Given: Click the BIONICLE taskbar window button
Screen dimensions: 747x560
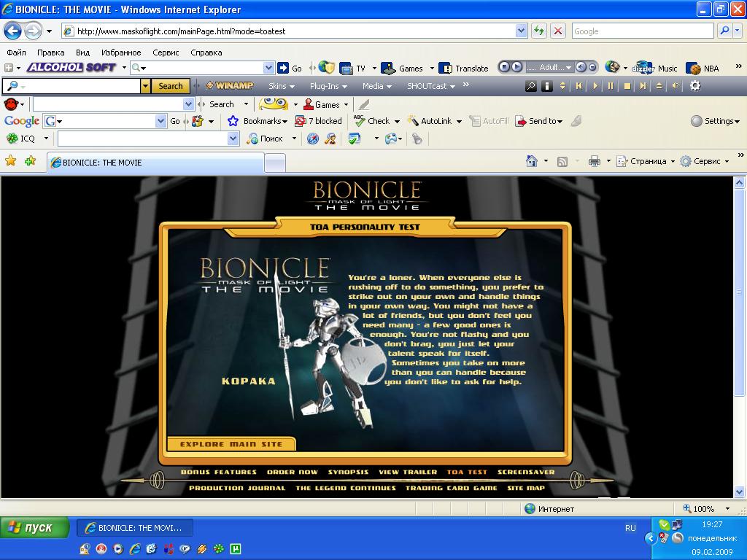Looking at the screenshot, I should pos(135,528).
